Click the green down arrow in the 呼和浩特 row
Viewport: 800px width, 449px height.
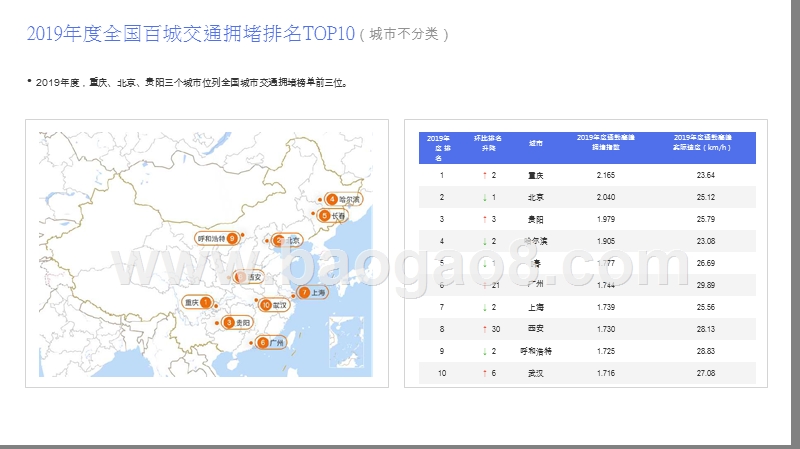485,351
